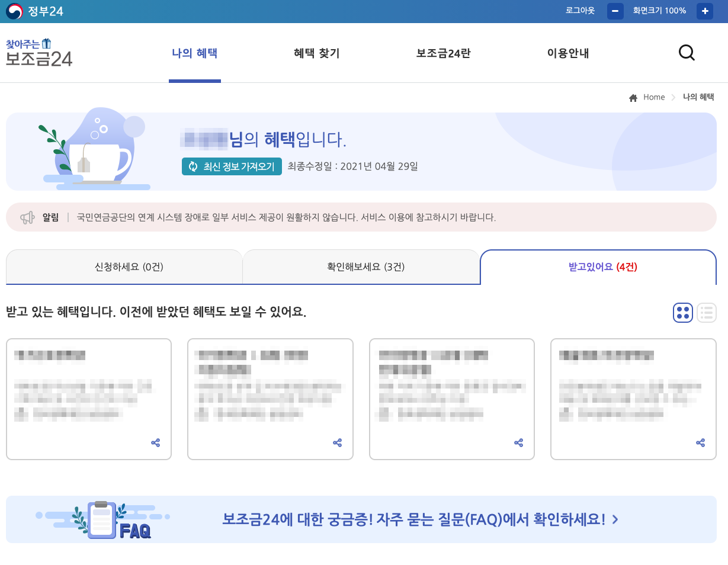Click the chevron arrow on FAQ banner
Screen dimensions: 728x565
point(615,519)
